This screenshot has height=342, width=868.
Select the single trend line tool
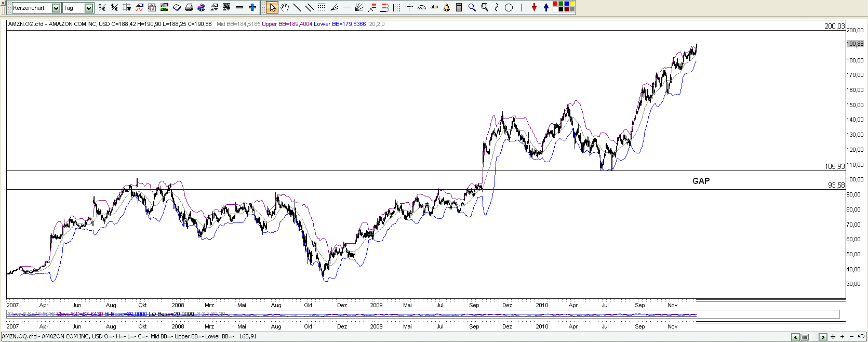point(297,7)
